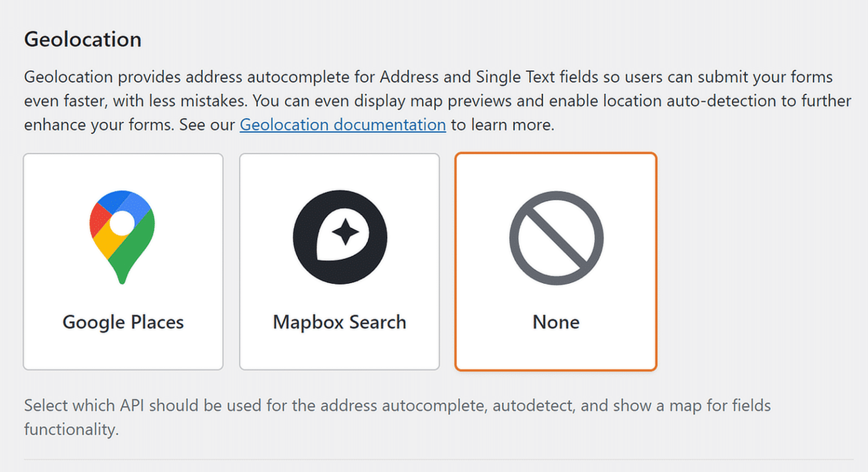Click the star inside the Mapbox logo
The width and height of the screenshot is (868, 472).
coord(345,231)
